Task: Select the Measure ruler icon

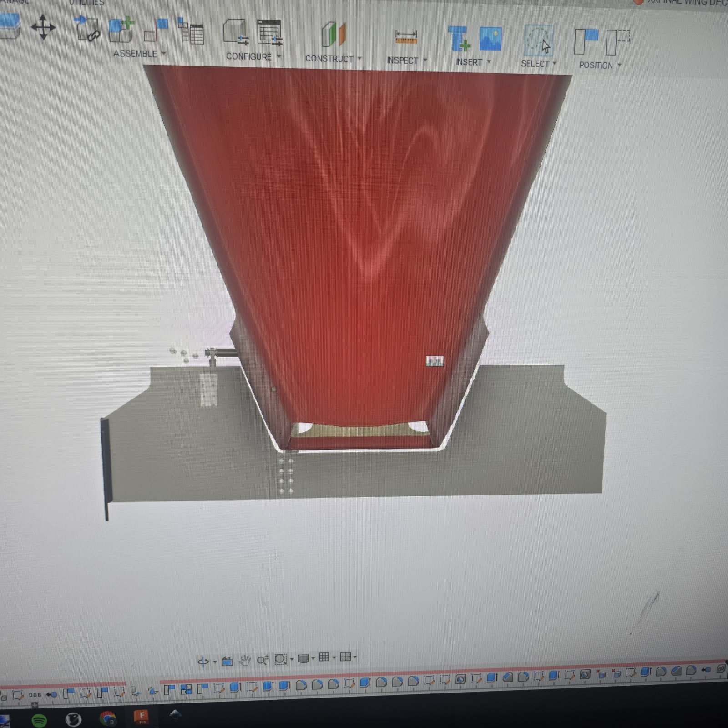Action: click(406, 37)
